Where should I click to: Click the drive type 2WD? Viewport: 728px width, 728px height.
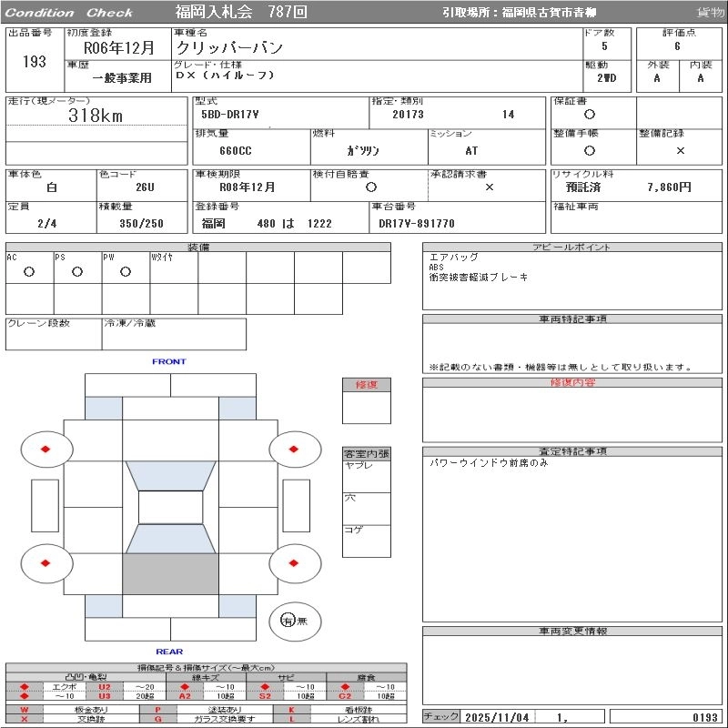pos(607,78)
